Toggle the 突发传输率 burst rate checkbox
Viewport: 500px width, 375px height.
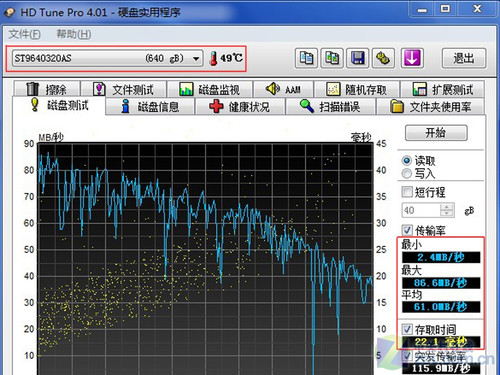(407, 355)
